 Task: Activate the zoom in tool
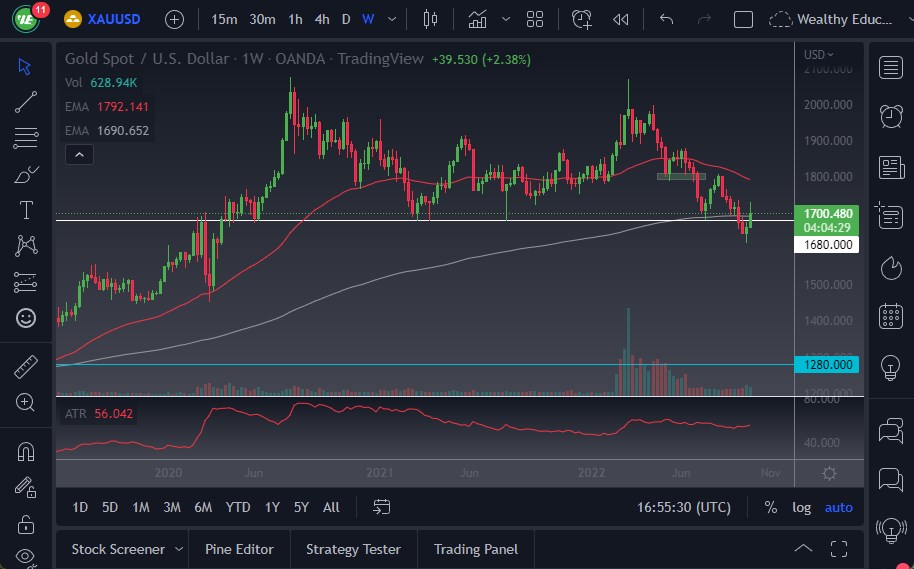pos(26,402)
